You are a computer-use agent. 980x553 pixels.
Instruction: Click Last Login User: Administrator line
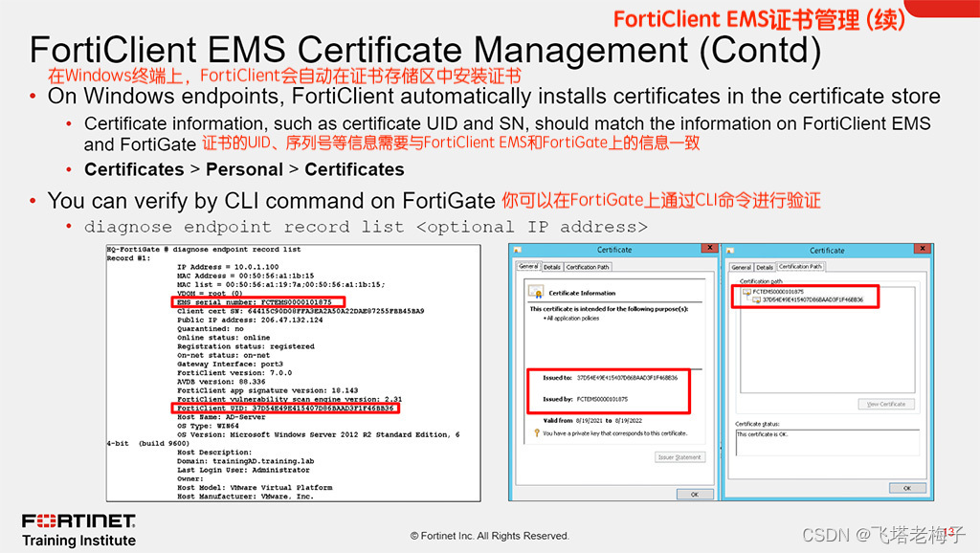tap(243, 470)
